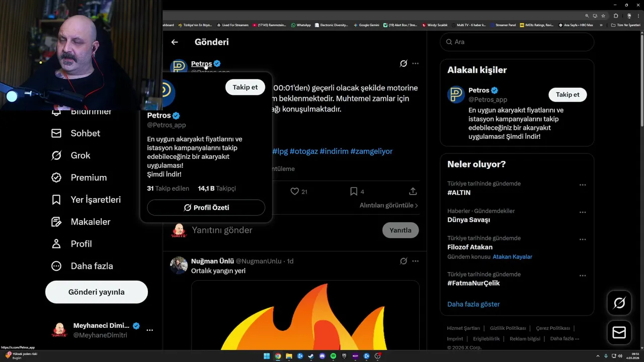Viewport: 644px width, 362px height.
Task: Click the Windows Start button
Action: click(x=267, y=356)
